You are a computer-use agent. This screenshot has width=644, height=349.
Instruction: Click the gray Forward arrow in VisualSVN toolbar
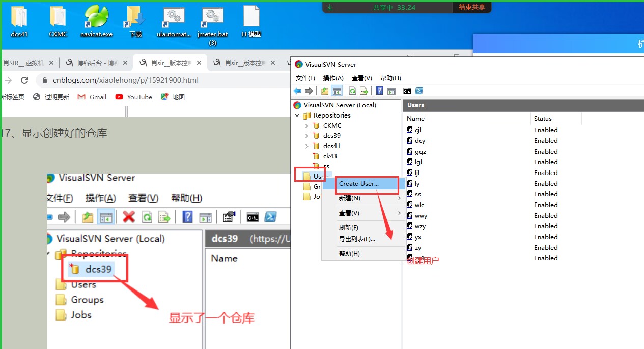click(x=309, y=91)
